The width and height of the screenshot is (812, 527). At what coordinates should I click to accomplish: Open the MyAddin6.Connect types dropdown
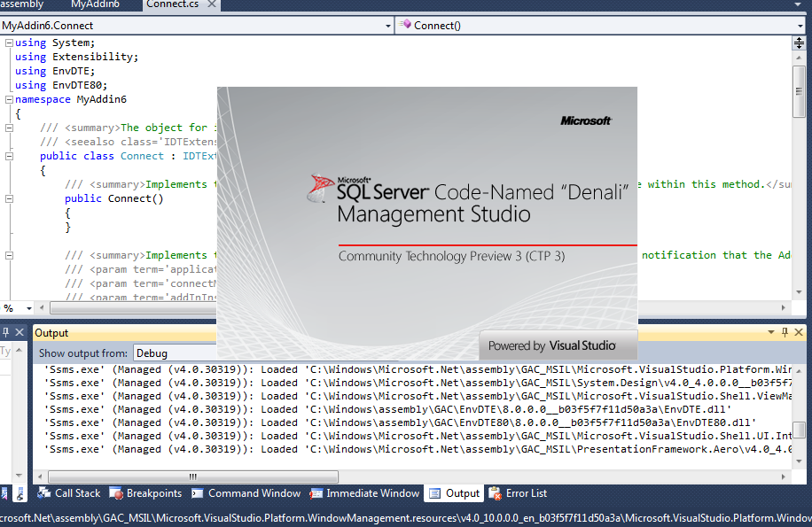click(388, 25)
